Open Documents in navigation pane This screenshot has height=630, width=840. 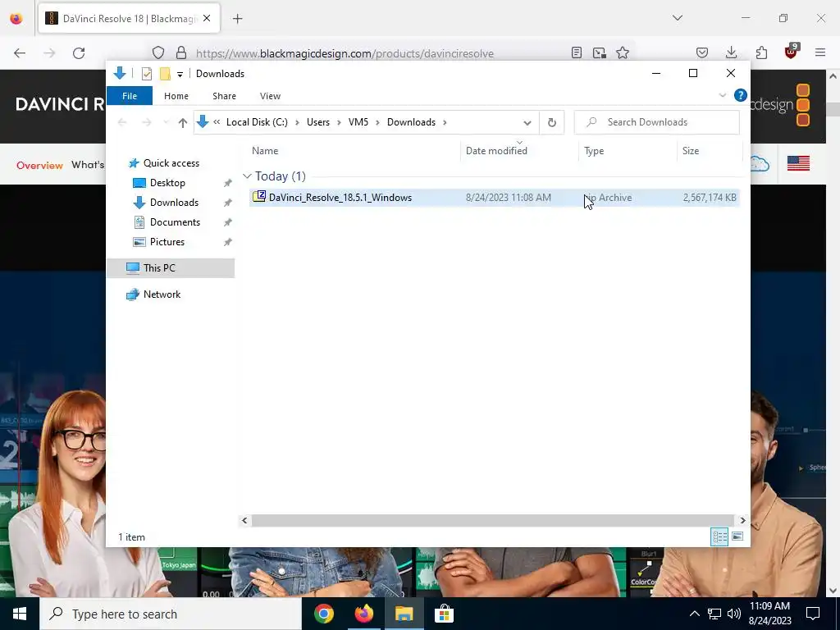(x=175, y=222)
